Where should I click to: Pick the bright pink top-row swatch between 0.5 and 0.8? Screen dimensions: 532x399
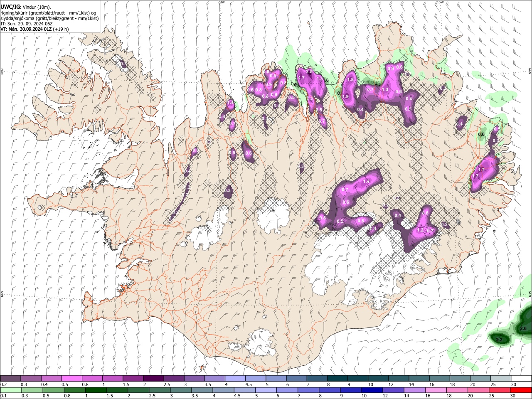click(72, 379)
